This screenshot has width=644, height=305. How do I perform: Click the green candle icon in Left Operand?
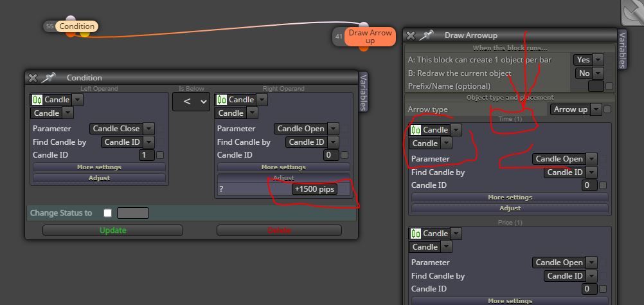coord(37,100)
